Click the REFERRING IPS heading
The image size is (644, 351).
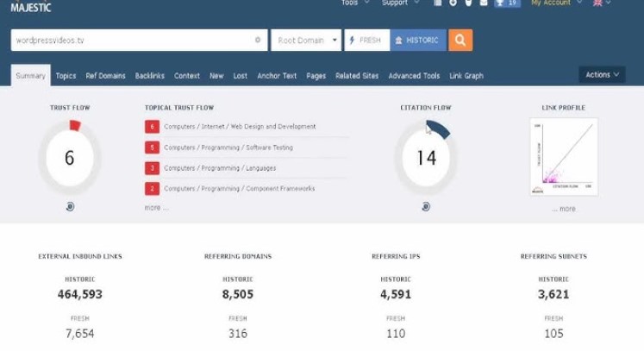point(396,256)
